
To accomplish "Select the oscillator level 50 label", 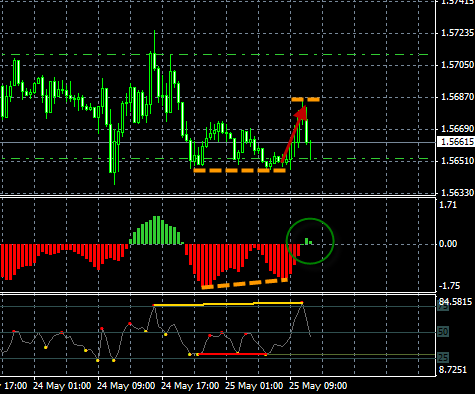I will coord(443,332).
